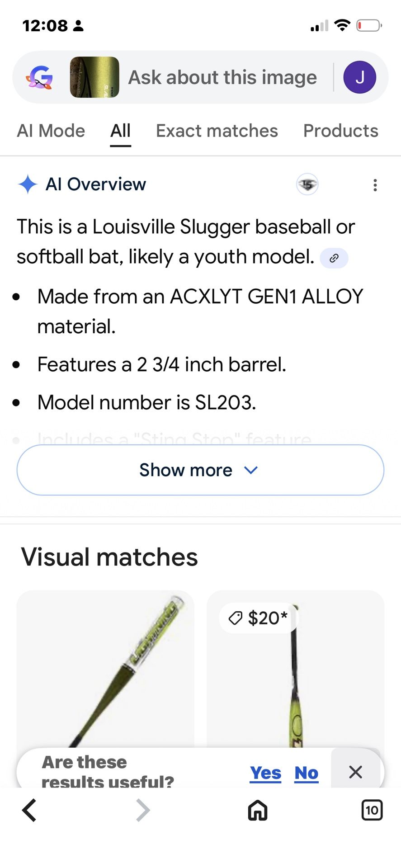The height and width of the screenshot is (868, 401).
Task: Go to browser home page
Action: [258, 810]
